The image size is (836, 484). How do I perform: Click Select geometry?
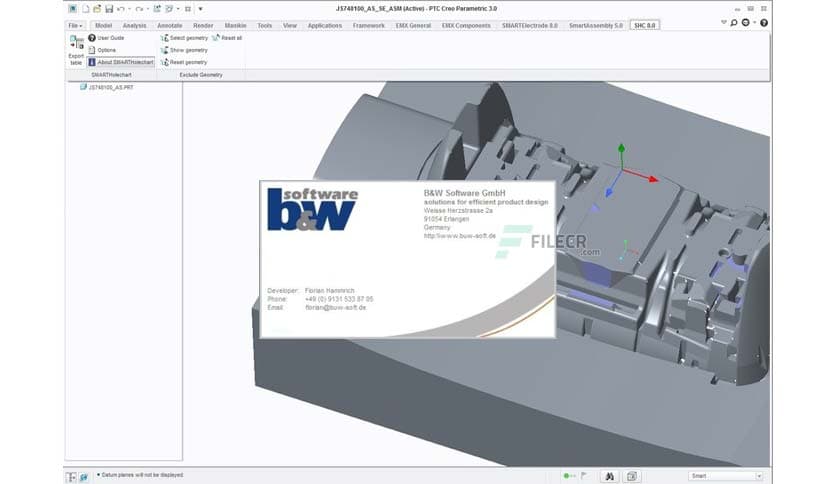pos(184,38)
